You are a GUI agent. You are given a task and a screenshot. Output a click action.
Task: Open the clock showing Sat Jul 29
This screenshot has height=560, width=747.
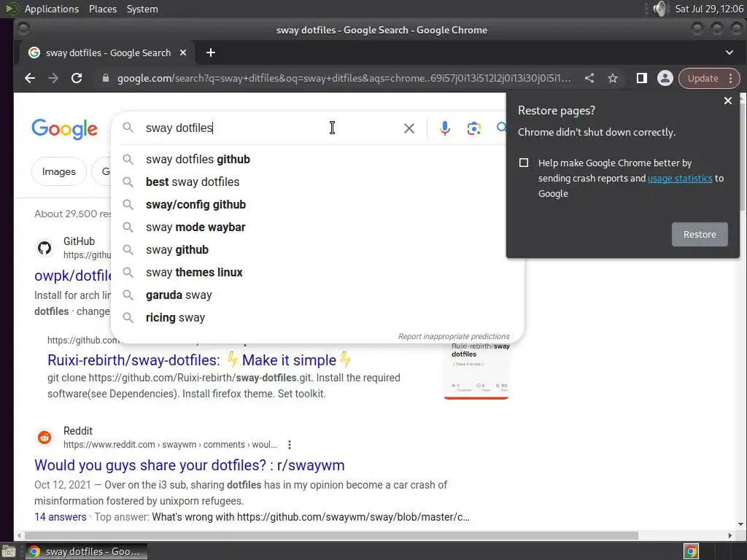(709, 9)
